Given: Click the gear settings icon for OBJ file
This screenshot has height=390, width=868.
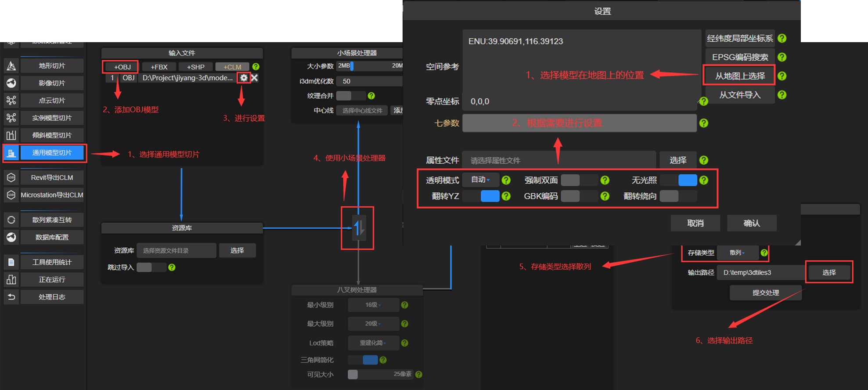Looking at the screenshot, I should click(x=244, y=78).
